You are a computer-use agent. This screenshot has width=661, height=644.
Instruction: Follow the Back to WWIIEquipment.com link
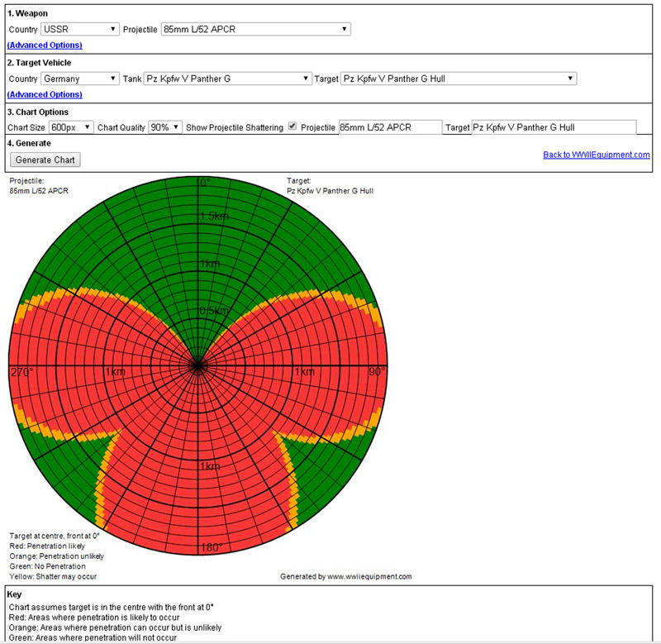(596, 155)
